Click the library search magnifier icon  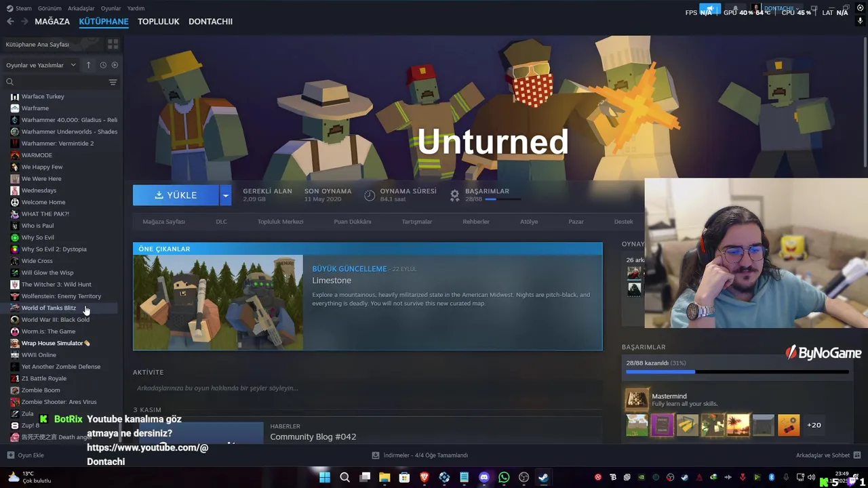pos(9,82)
